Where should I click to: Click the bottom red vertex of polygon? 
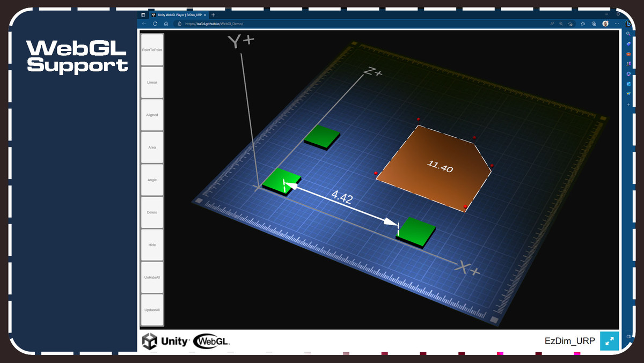[465, 206]
